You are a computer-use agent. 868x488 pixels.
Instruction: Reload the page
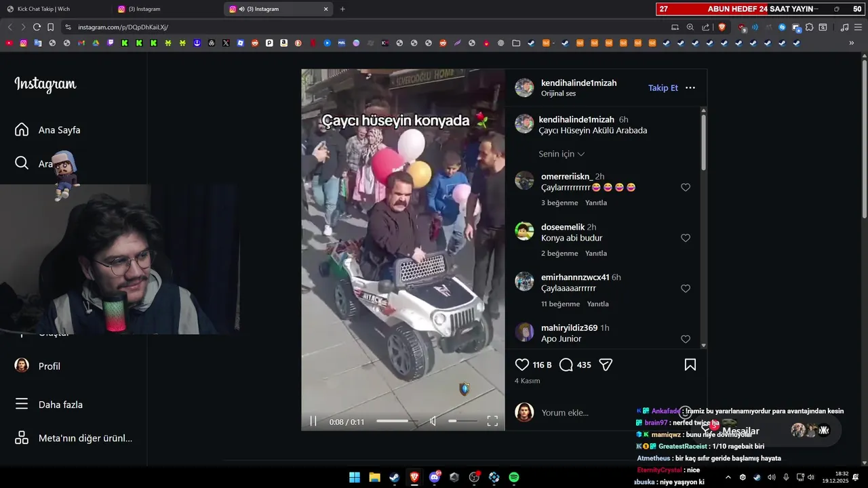point(37,27)
